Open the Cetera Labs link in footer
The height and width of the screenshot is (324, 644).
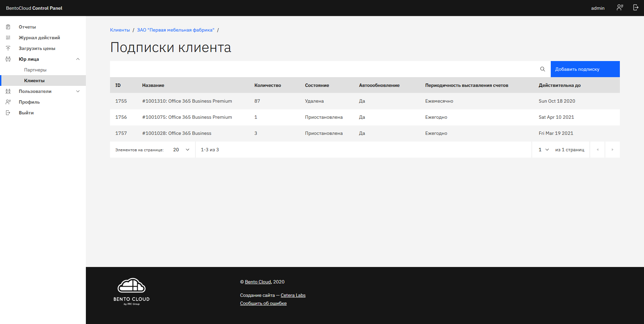[293, 295]
